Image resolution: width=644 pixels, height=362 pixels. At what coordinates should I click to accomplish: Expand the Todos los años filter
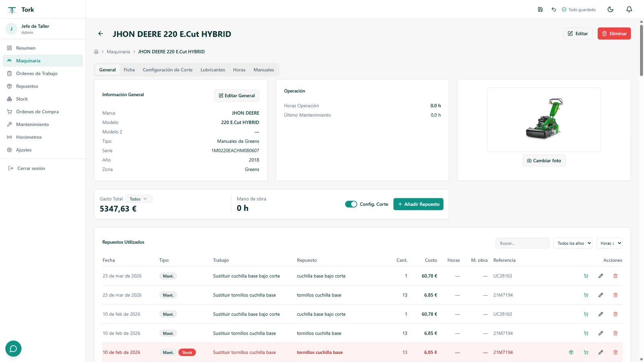573,243
